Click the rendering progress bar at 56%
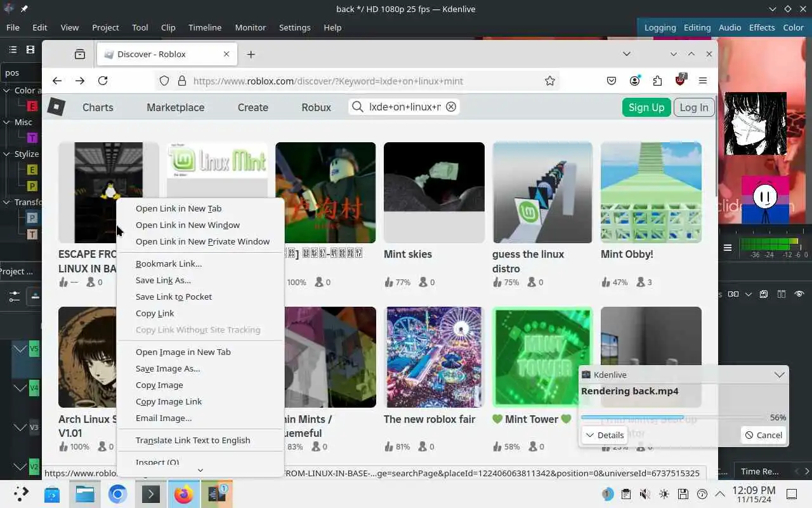Screen dimensions: 812x508 pos(672,417)
